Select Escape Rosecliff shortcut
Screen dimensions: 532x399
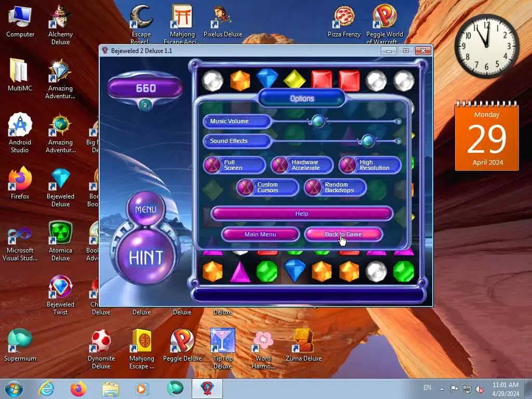pos(141,24)
